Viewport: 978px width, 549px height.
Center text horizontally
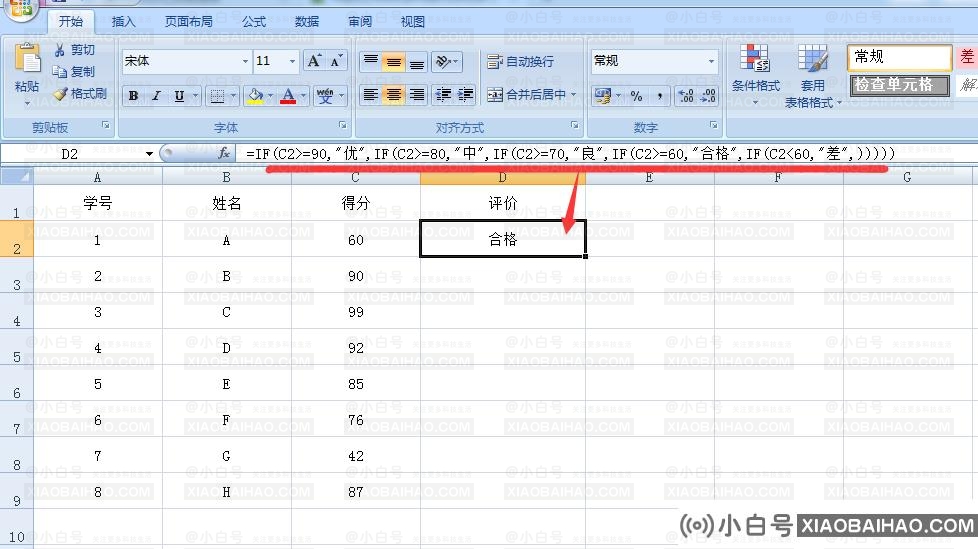394,95
